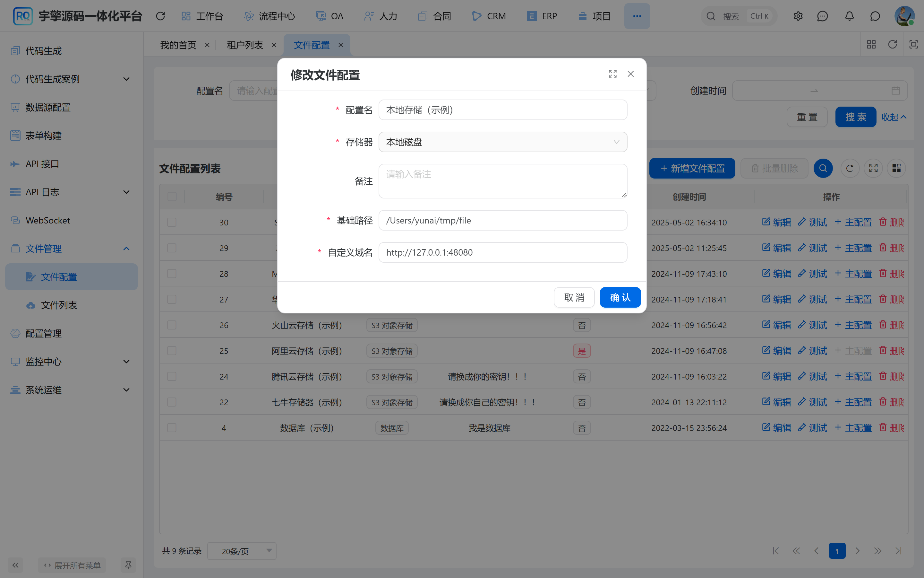Collapse search form with 收起 link
Image resolution: width=924 pixels, height=578 pixels.
click(894, 117)
